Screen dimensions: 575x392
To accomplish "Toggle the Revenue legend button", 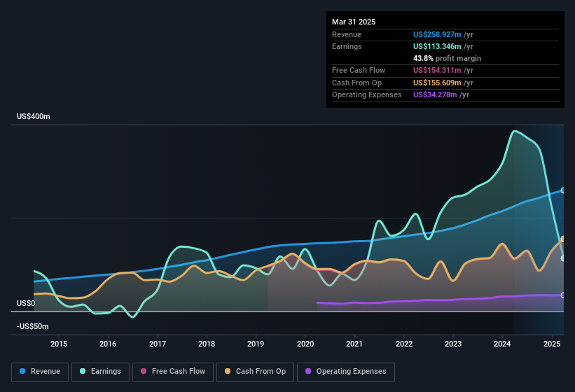I will 40,372.
